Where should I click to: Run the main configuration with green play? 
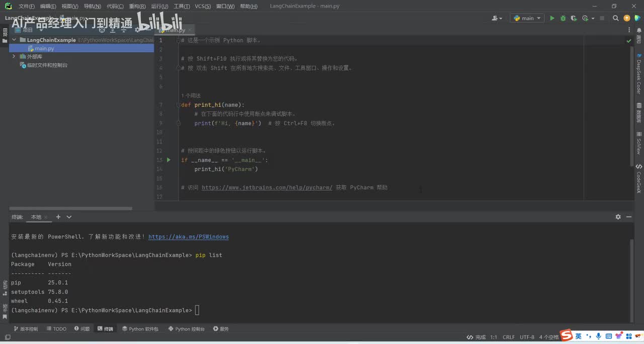click(x=552, y=18)
